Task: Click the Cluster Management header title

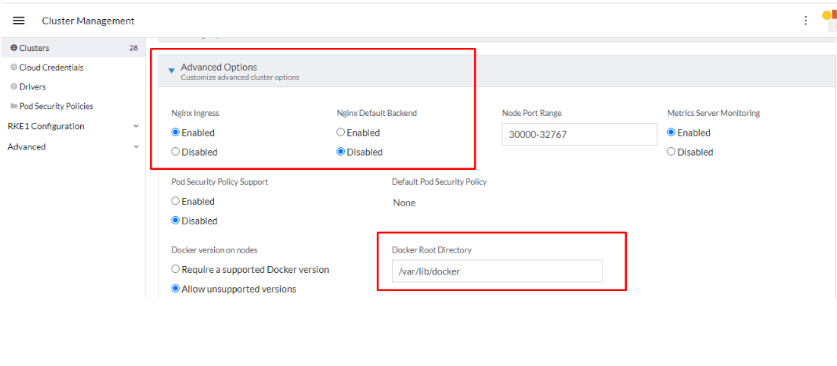Action: click(88, 21)
